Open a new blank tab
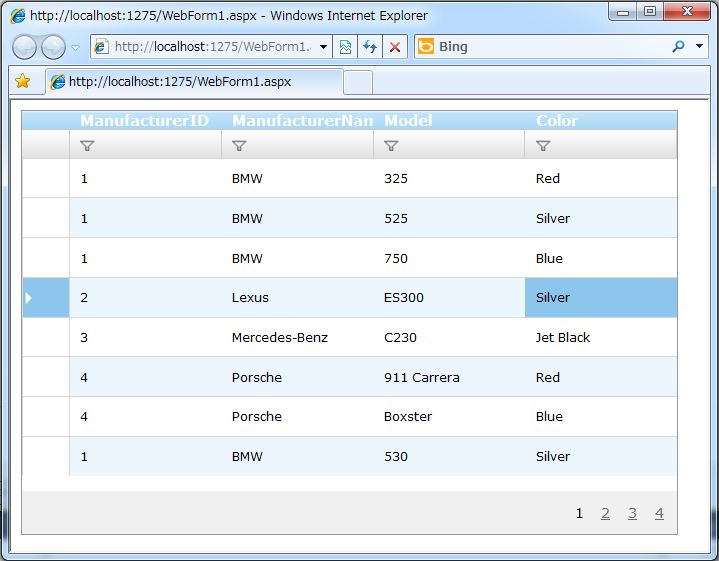Viewport: 719px width, 561px height. pos(358,83)
